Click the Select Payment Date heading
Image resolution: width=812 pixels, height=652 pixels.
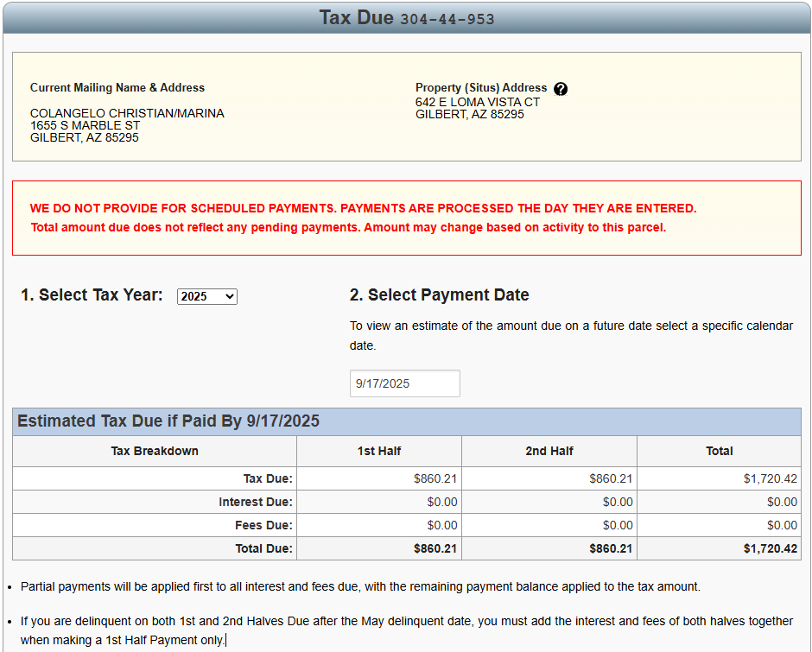pyautogui.click(x=439, y=295)
